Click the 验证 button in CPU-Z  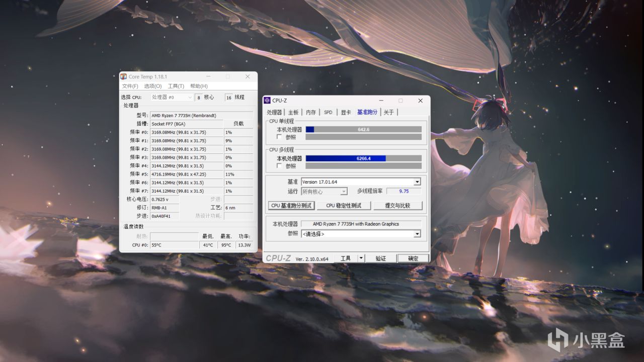point(381,258)
